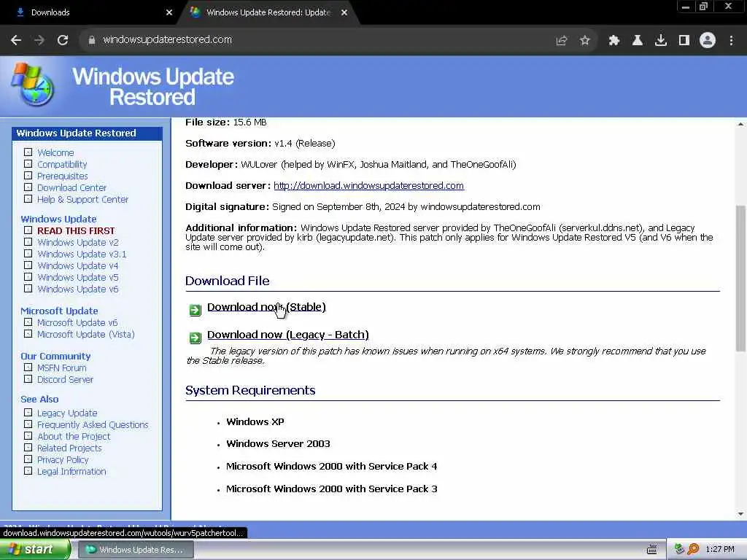Open Frequently Asked Questions
This screenshot has height=560, width=747.
tap(93, 425)
